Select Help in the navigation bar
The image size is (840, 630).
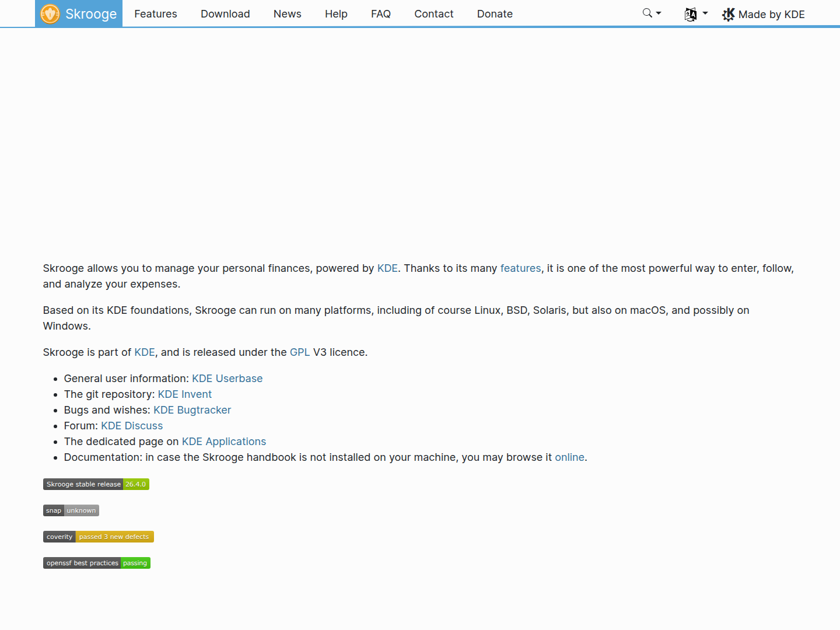336,14
